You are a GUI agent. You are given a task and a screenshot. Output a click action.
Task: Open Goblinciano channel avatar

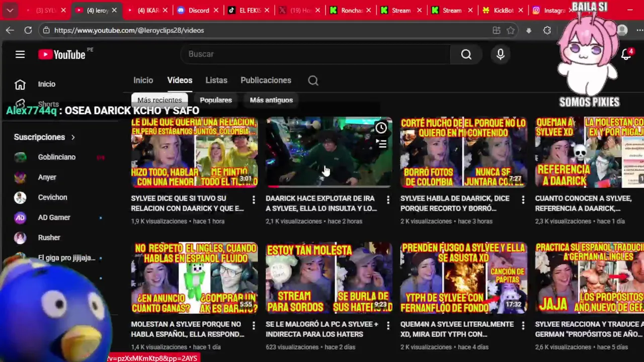[x=20, y=157]
